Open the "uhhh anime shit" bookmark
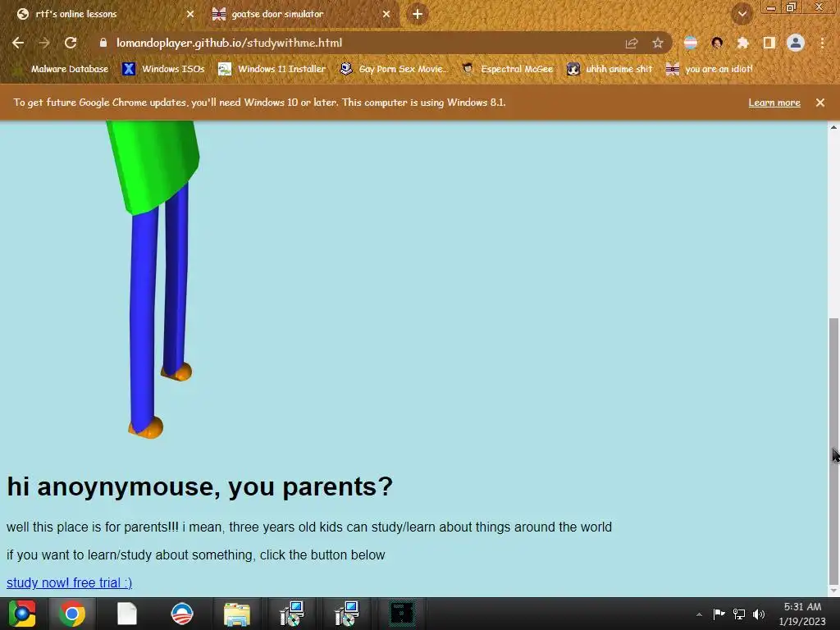Image resolution: width=840 pixels, height=630 pixels. pos(609,69)
